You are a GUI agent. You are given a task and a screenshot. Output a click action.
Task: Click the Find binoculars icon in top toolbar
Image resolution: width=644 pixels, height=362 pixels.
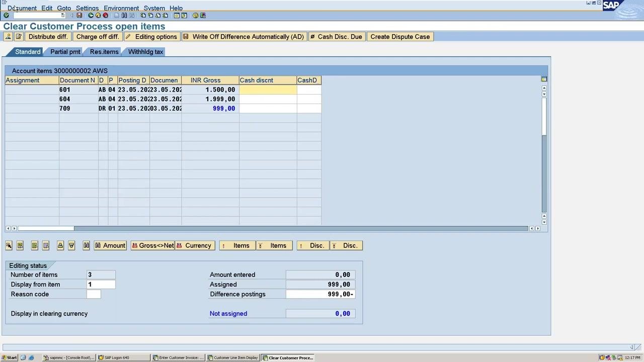(124, 16)
